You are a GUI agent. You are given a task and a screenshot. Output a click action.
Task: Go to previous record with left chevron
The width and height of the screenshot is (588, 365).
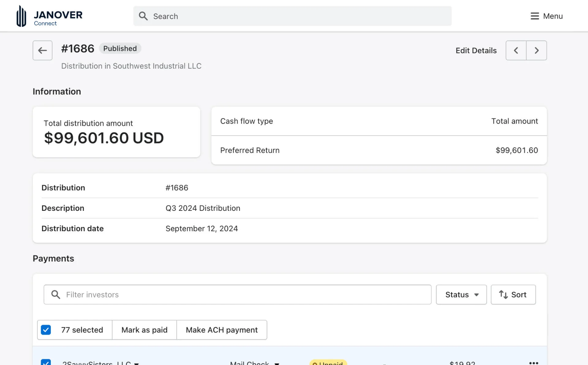pos(516,50)
